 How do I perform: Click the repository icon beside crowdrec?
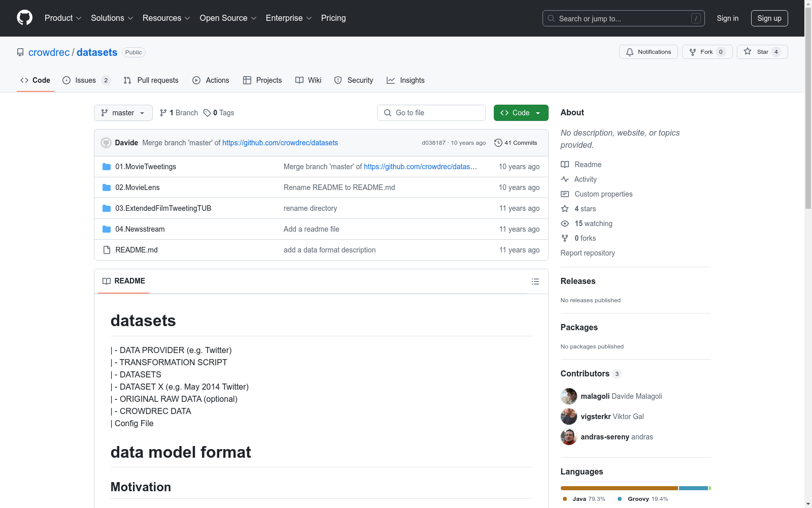pos(20,52)
